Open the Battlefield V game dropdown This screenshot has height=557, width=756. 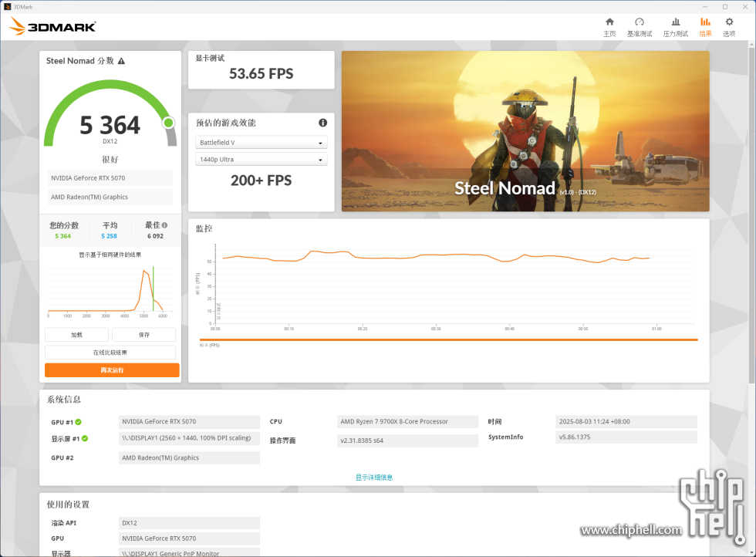tap(262, 142)
